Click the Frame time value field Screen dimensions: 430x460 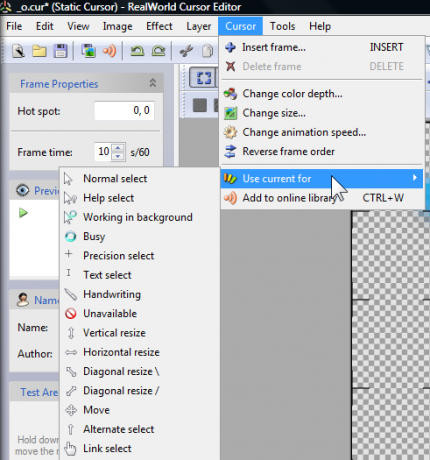tap(103, 152)
